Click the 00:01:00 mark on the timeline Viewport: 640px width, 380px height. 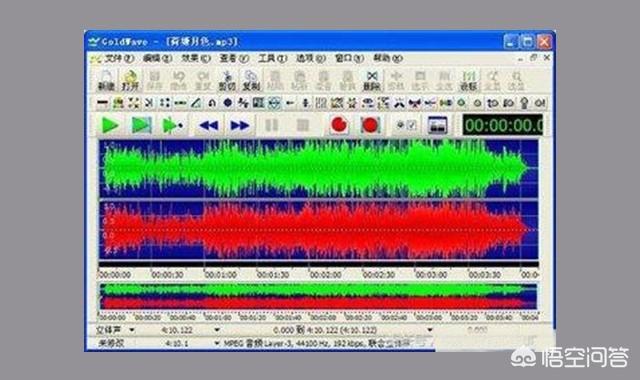(x=220, y=275)
